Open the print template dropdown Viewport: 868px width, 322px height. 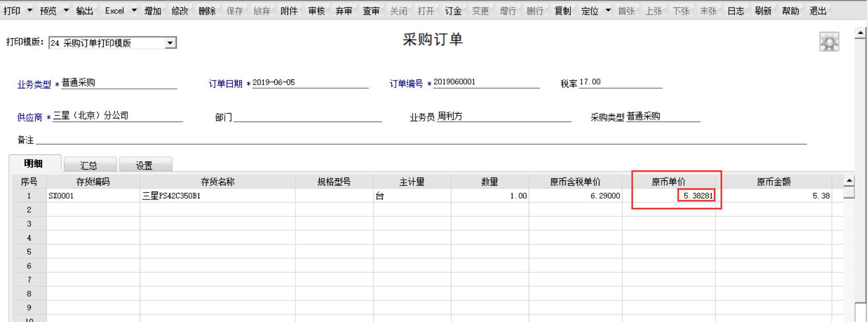click(171, 43)
